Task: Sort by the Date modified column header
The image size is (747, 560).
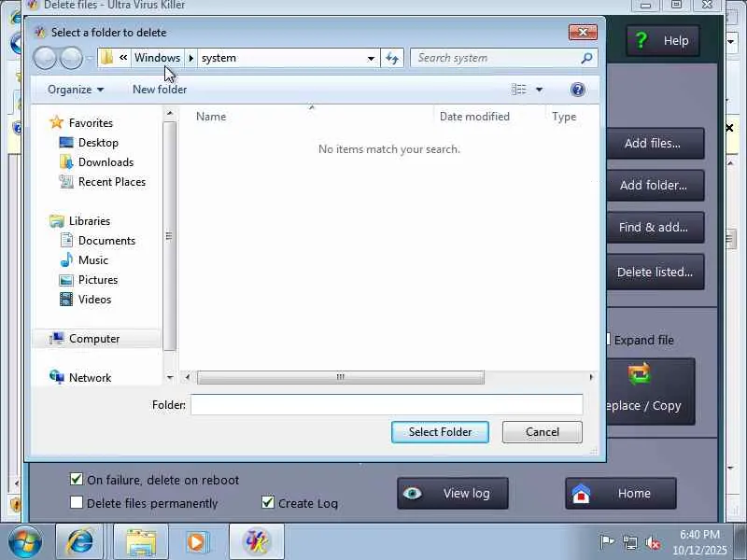Action: point(474,117)
